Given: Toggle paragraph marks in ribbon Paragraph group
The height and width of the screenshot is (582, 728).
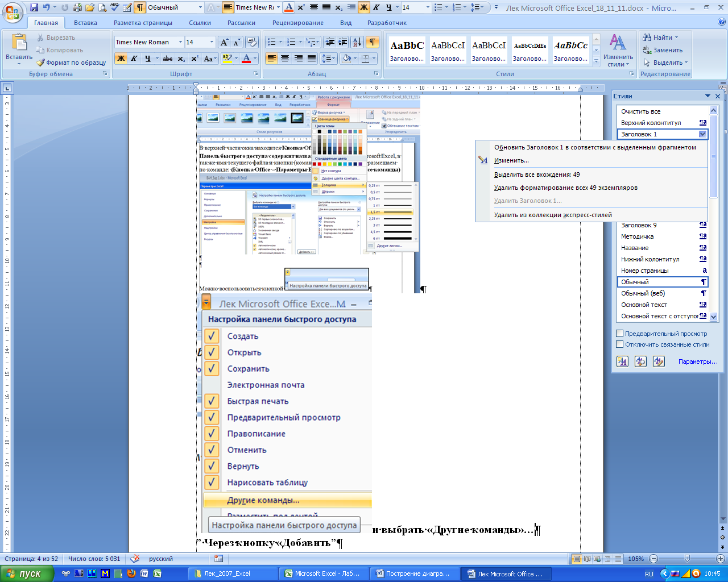Looking at the screenshot, I should click(372, 42).
